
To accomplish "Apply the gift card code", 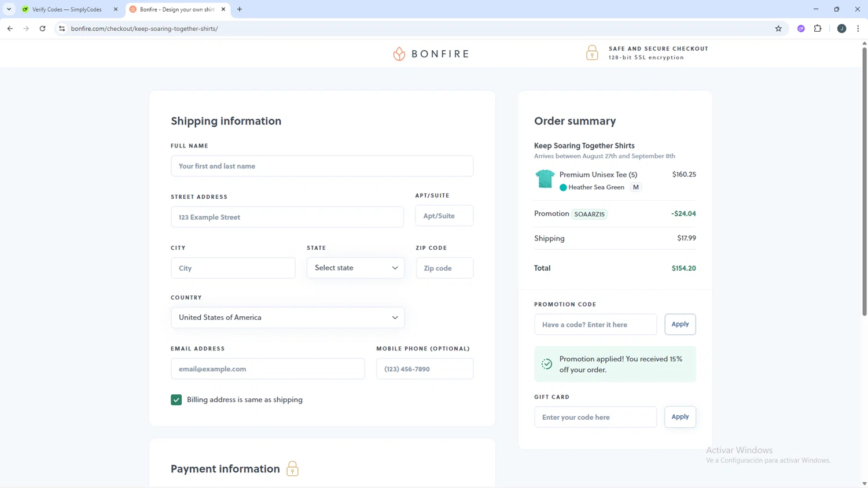I will 680,417.
